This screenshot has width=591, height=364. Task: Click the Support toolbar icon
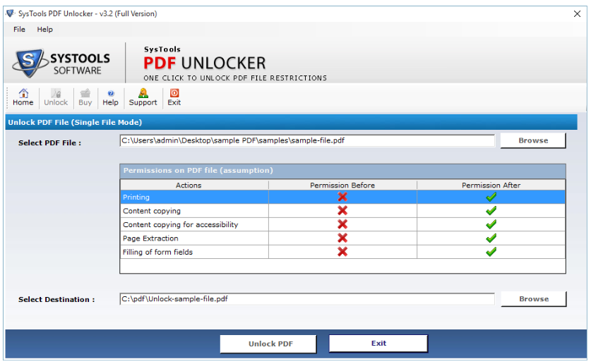[143, 97]
